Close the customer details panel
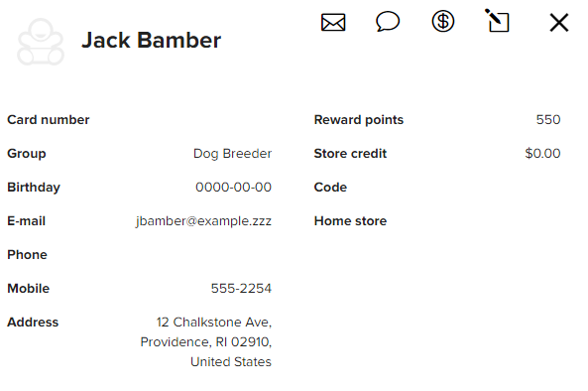This screenshot has width=588, height=391. point(559,23)
